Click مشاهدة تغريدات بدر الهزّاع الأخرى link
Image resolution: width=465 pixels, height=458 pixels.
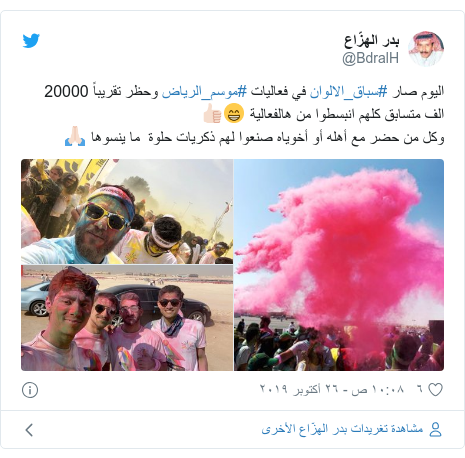point(342,429)
